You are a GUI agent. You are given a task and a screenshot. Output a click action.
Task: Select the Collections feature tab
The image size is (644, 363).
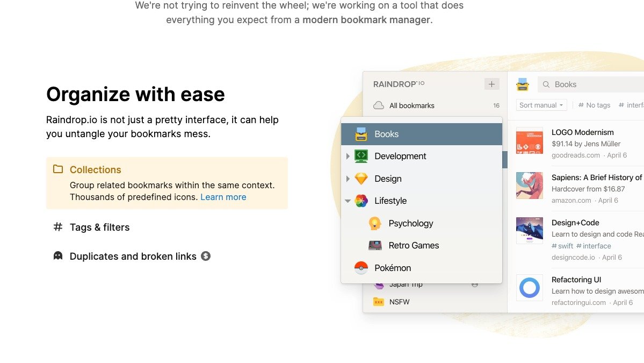pyautogui.click(x=167, y=183)
